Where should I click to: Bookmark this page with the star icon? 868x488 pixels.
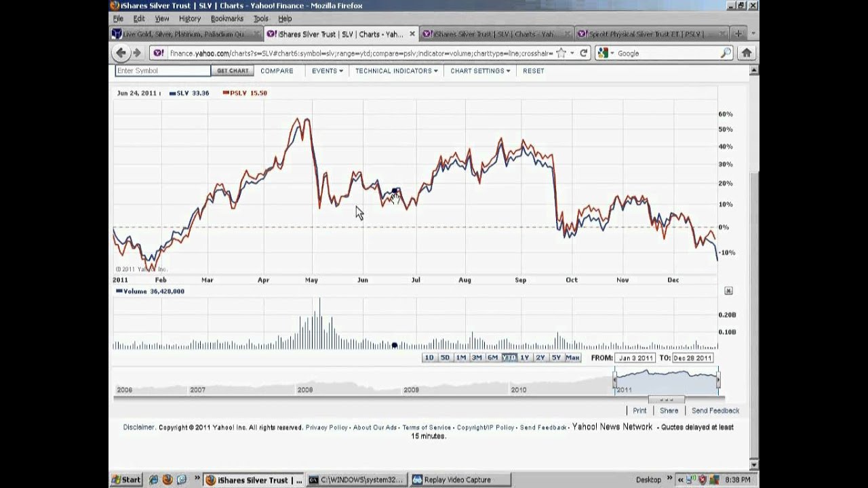[561, 53]
